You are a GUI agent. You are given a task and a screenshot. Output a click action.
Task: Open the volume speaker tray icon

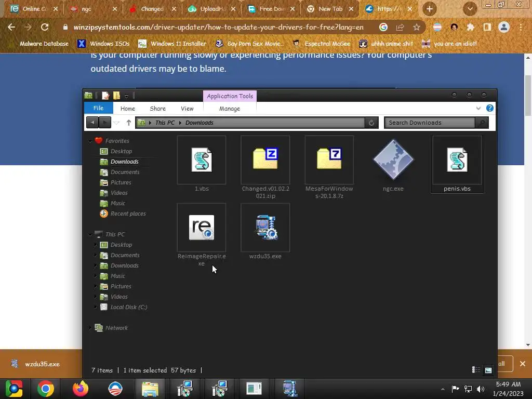click(x=481, y=389)
